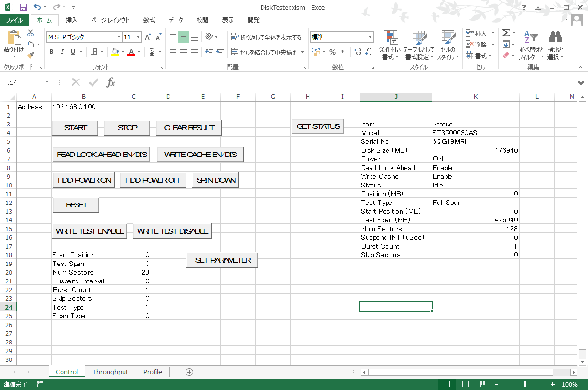Click the insert function fx icon
Screen dimensions: 588x390
click(x=111, y=82)
